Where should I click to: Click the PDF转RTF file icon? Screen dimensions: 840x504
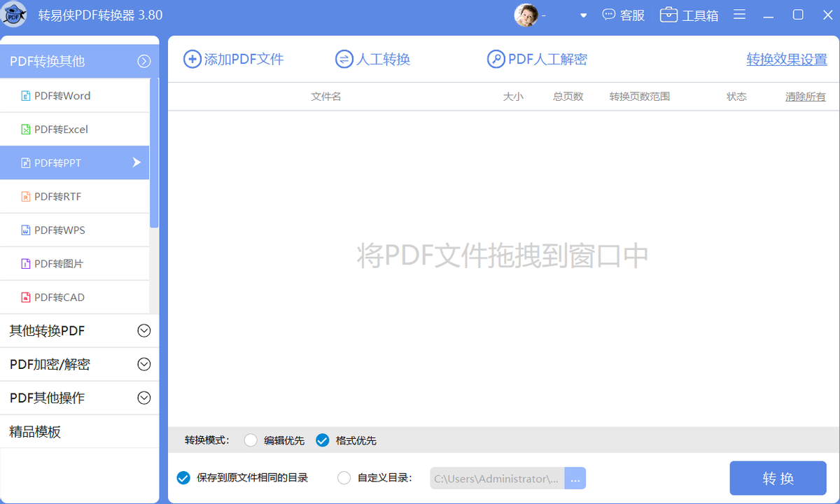coord(26,197)
